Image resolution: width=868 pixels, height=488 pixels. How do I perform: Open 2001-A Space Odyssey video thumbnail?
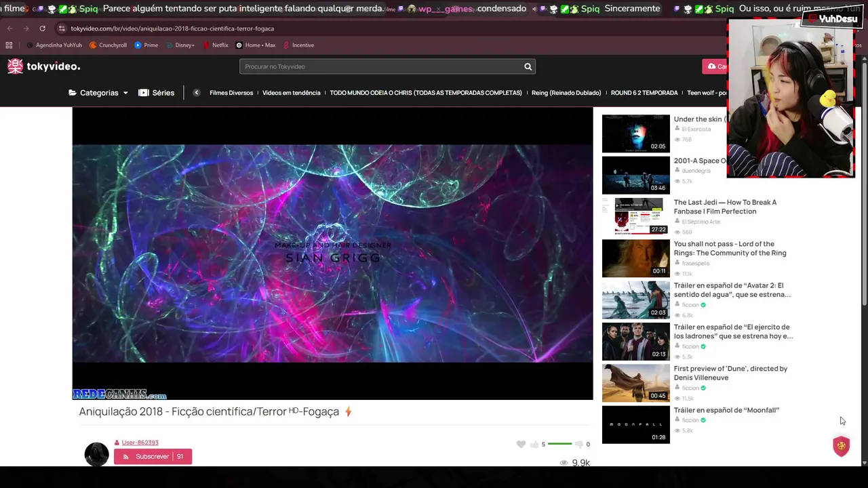635,175
